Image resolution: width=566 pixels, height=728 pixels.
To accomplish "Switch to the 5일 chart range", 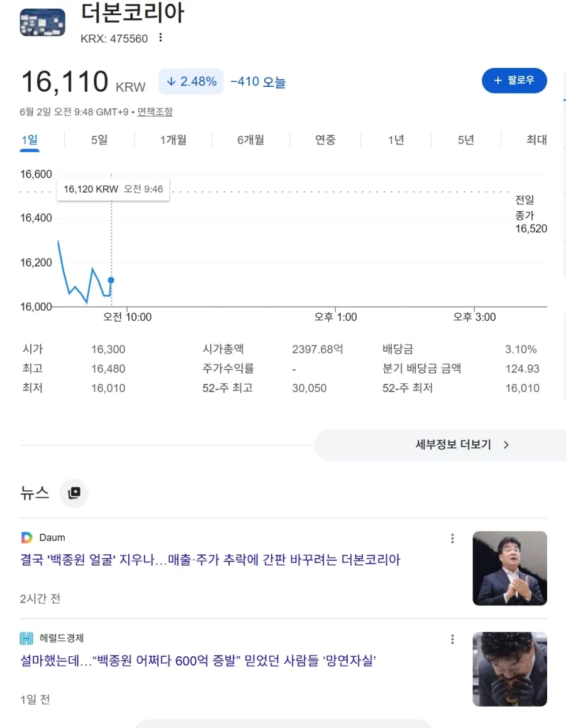I will (x=99, y=140).
